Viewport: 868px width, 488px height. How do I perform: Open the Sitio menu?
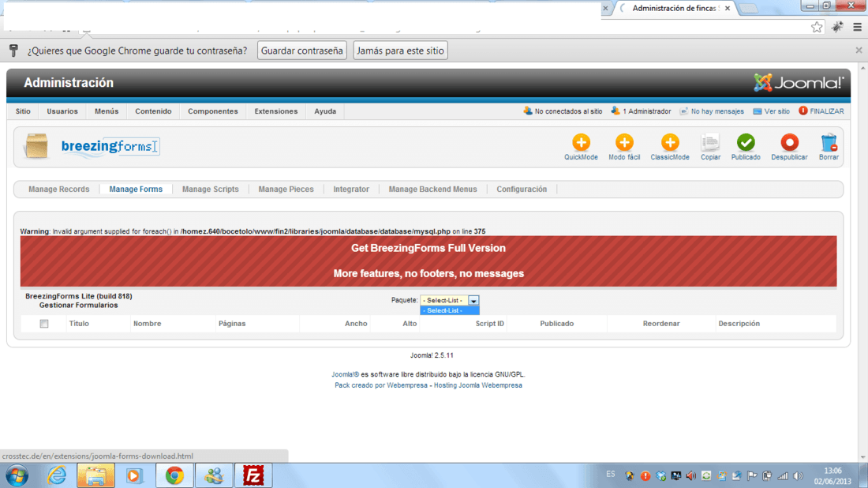pyautogui.click(x=23, y=111)
